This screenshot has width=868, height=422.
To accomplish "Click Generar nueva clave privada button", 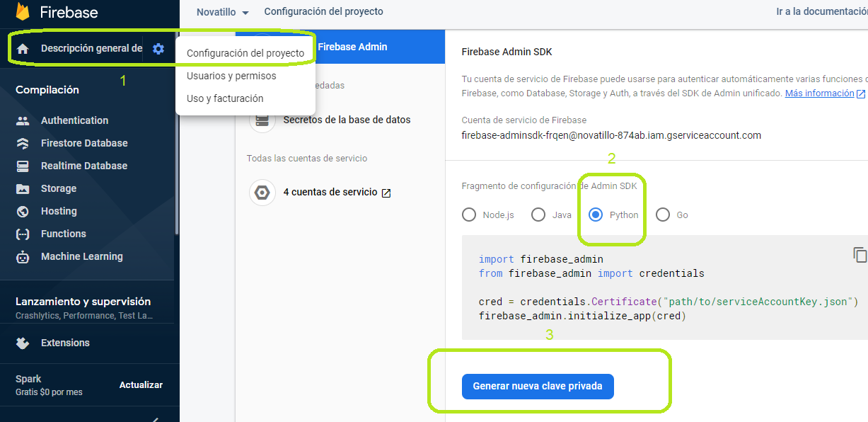I will click(538, 386).
